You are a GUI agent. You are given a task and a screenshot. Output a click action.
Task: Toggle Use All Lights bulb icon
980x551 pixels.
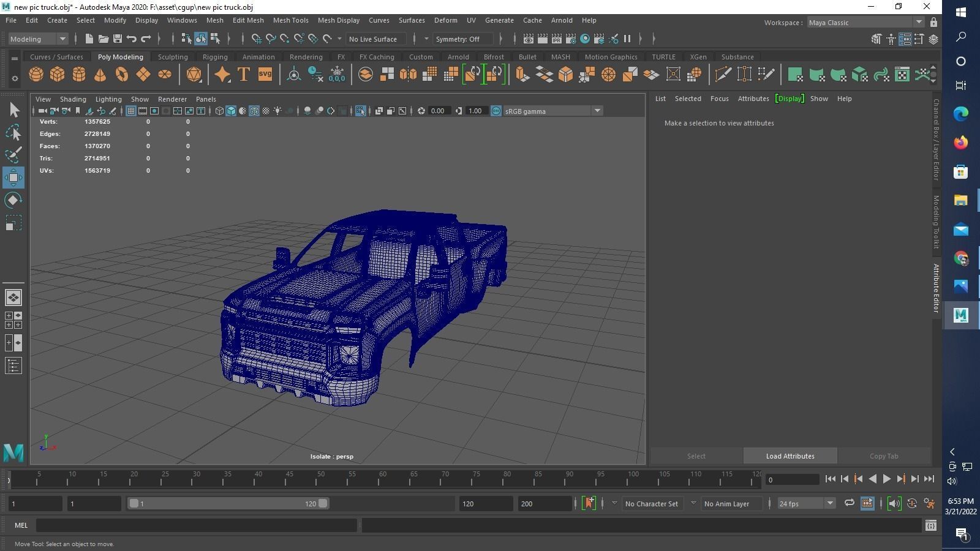(277, 111)
